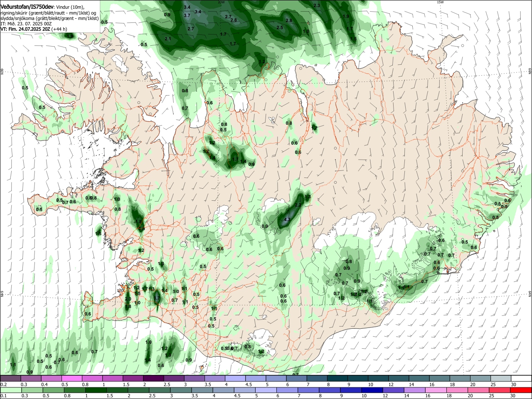The width and height of the screenshot is (532, 399).
Task: Click the bright pink swatch labeled 0.5 in the upper legend row
Action: tap(71, 379)
